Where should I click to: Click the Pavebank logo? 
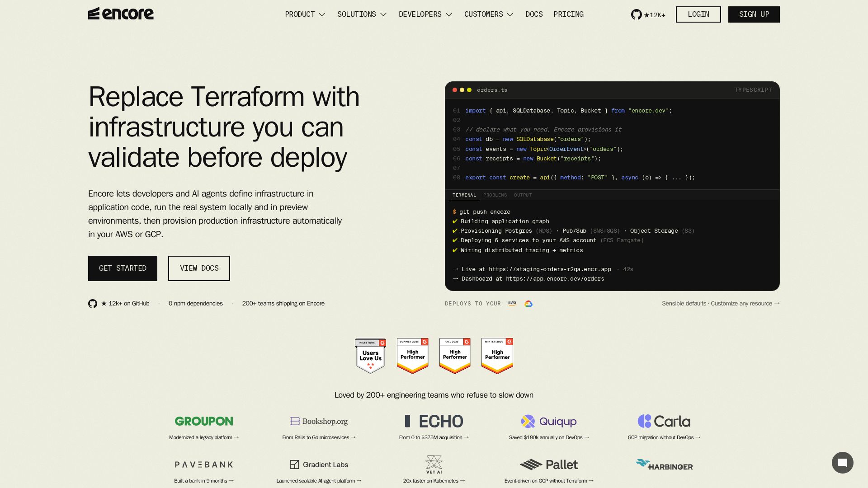[x=204, y=465]
